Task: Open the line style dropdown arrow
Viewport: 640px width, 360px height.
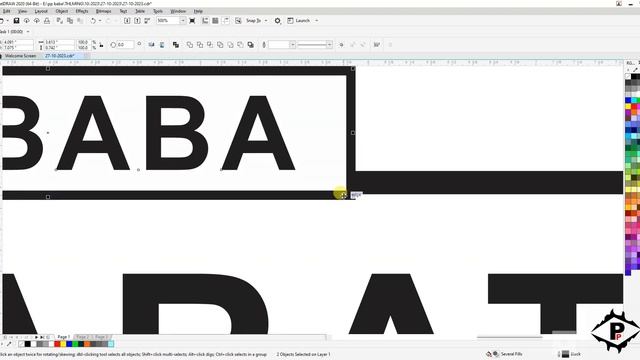Action: [329, 44]
